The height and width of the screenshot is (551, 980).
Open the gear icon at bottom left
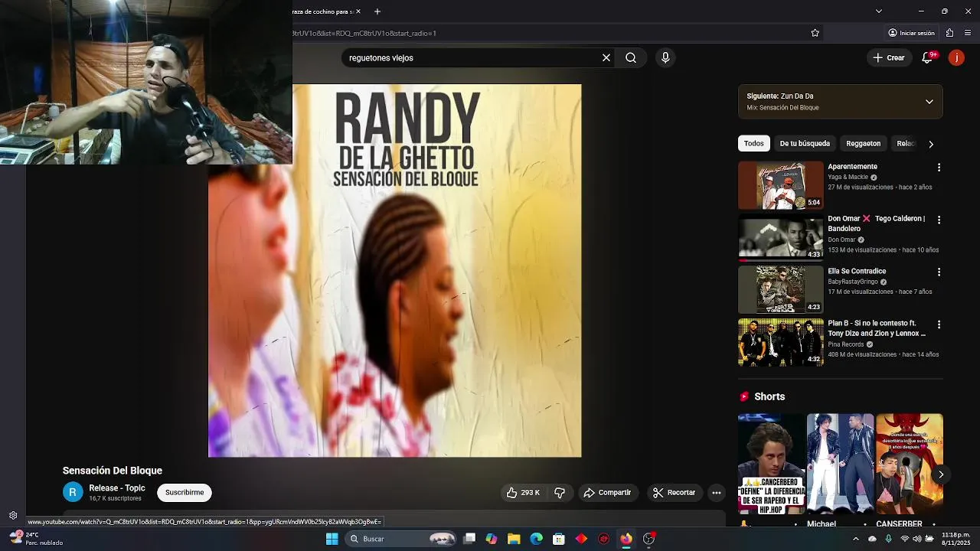point(13,515)
